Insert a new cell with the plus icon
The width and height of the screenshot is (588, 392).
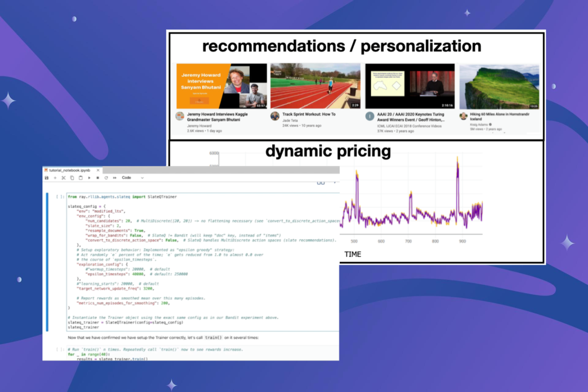pos(55,178)
